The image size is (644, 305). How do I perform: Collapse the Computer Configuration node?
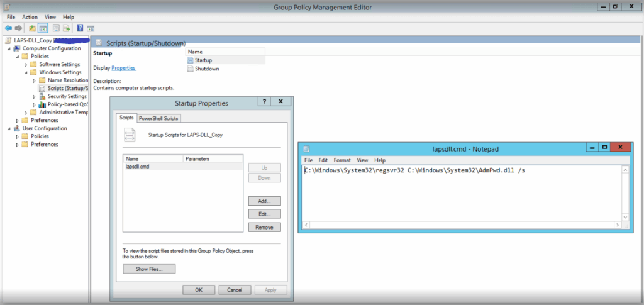click(x=9, y=48)
